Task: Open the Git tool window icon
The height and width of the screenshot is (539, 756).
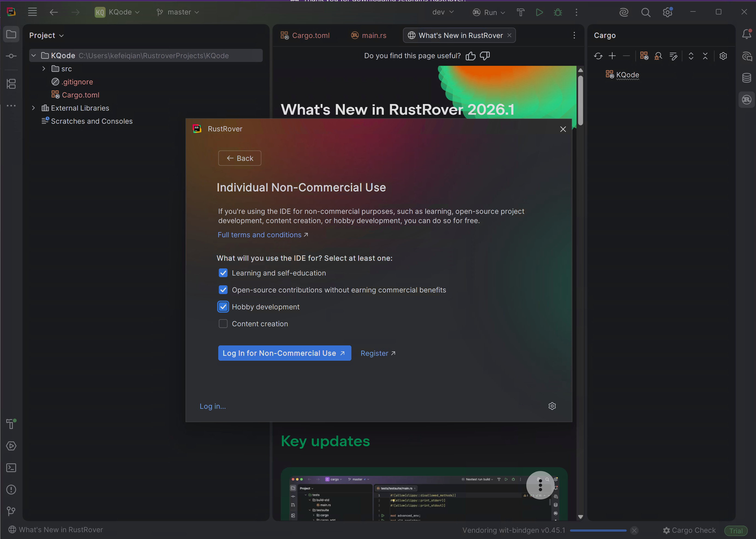Action: tap(11, 511)
